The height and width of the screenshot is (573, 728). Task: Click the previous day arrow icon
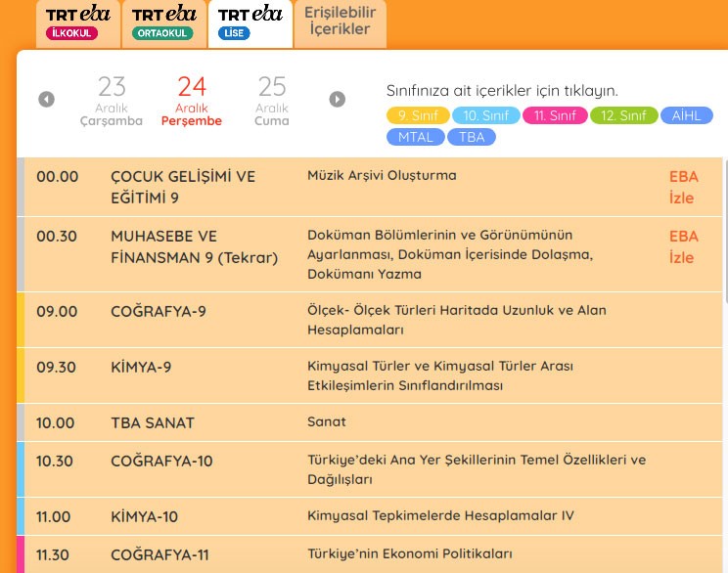(46, 99)
